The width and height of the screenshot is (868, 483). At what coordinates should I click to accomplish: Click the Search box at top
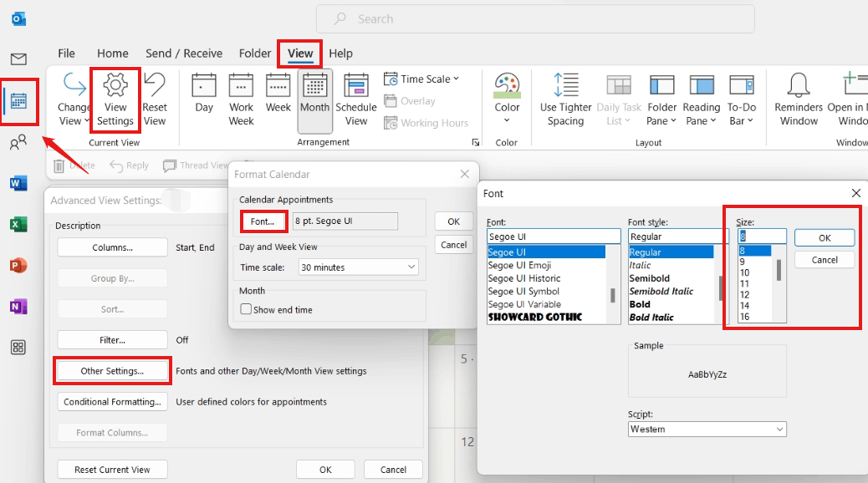click(x=535, y=19)
